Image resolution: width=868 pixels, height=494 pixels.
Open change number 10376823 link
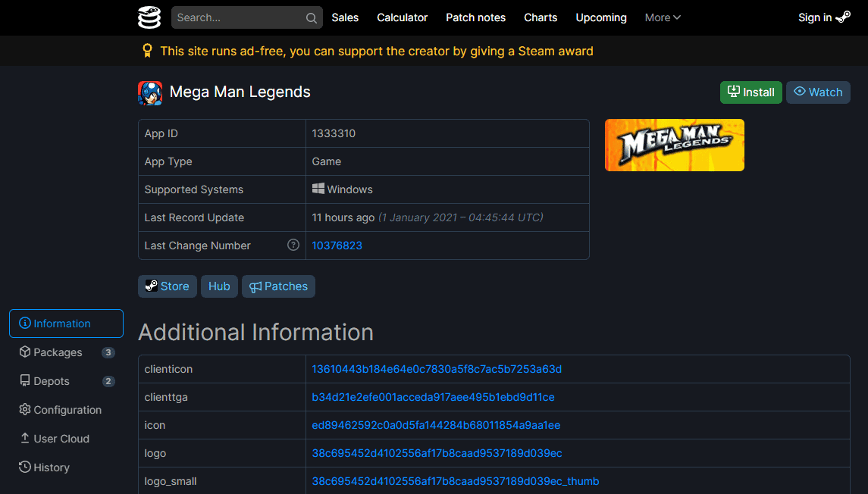coord(337,245)
